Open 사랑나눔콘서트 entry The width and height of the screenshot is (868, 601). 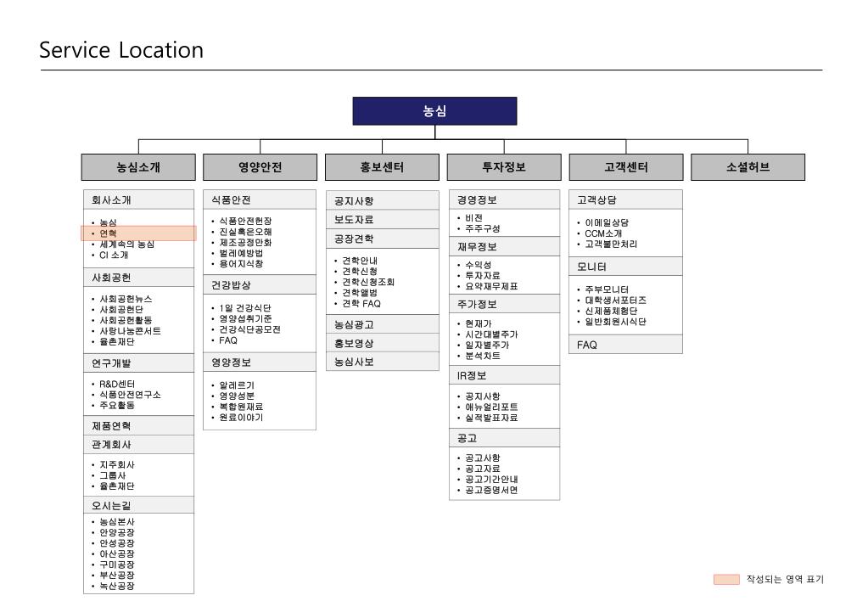tap(130, 331)
